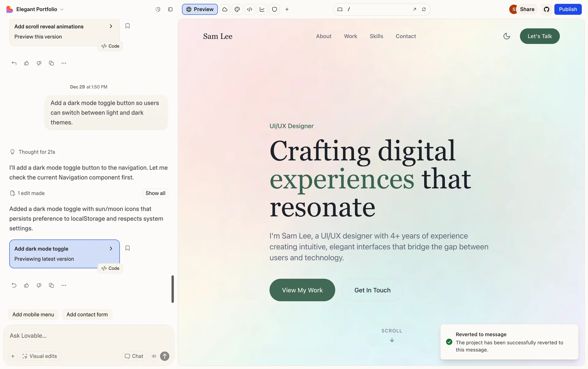Toggle the side panel layout icon

(170, 9)
